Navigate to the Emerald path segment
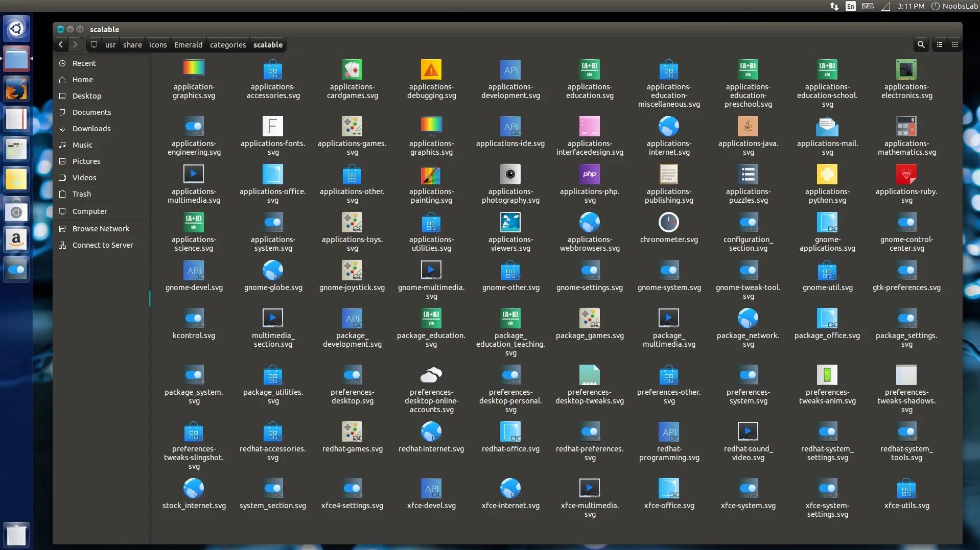Viewport: 980px width, 550px height. tap(188, 45)
